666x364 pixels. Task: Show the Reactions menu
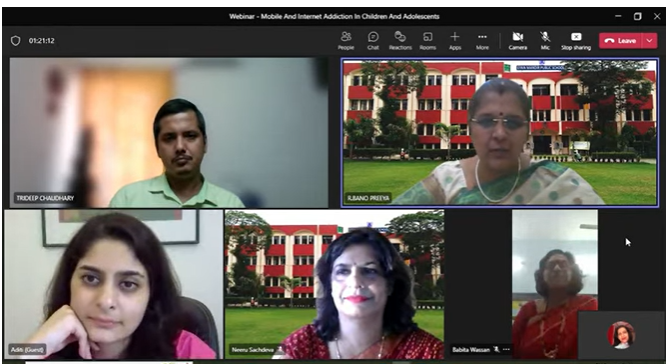point(400,41)
